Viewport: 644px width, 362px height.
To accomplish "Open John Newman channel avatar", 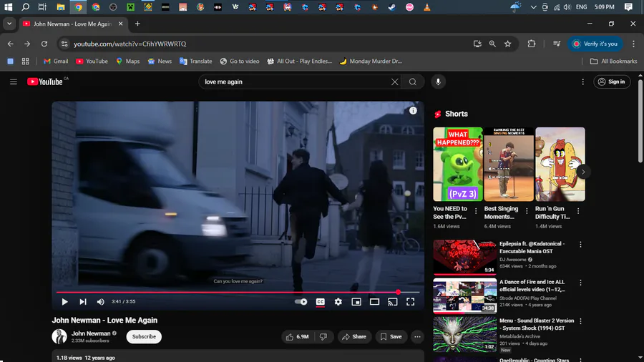I will 59,336.
